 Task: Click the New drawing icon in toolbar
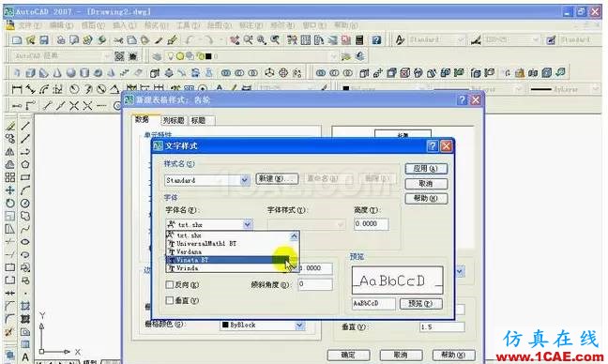17,40
